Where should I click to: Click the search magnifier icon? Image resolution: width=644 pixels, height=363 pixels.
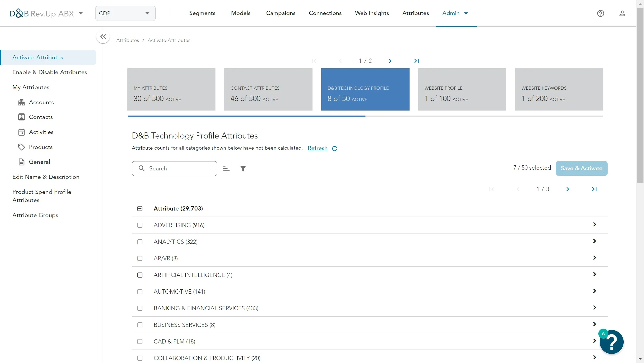[142, 168]
